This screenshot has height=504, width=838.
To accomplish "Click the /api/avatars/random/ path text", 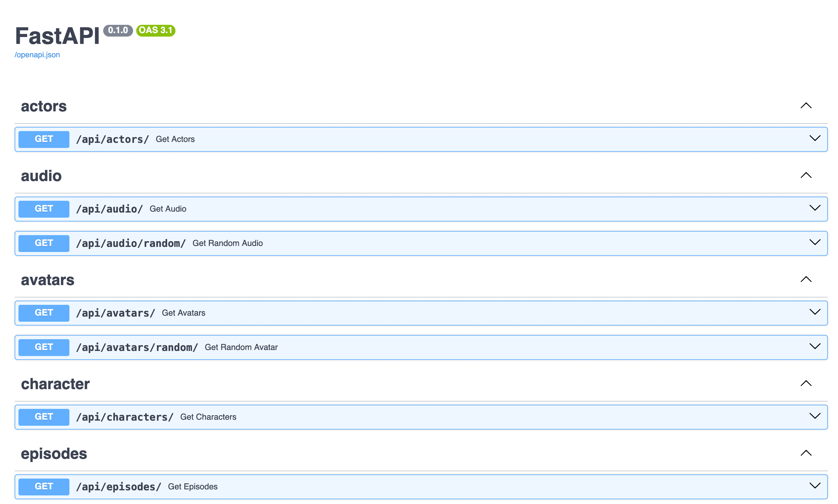I will (x=137, y=347).
